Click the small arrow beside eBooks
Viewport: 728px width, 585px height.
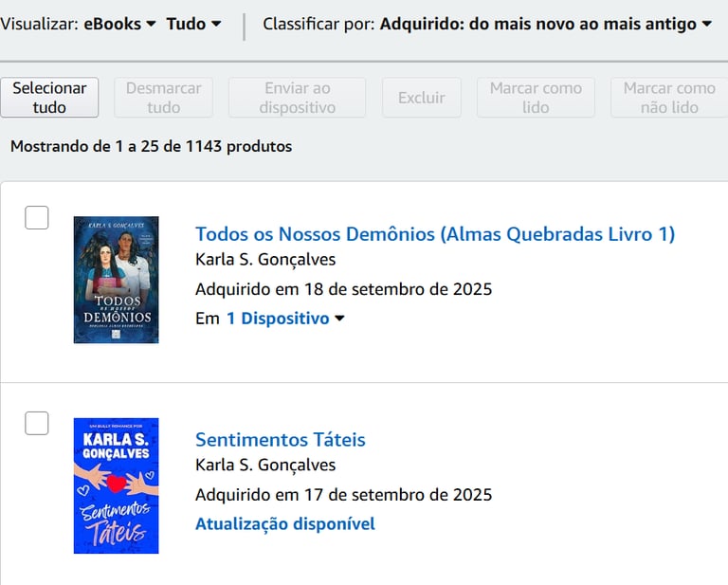(x=151, y=24)
